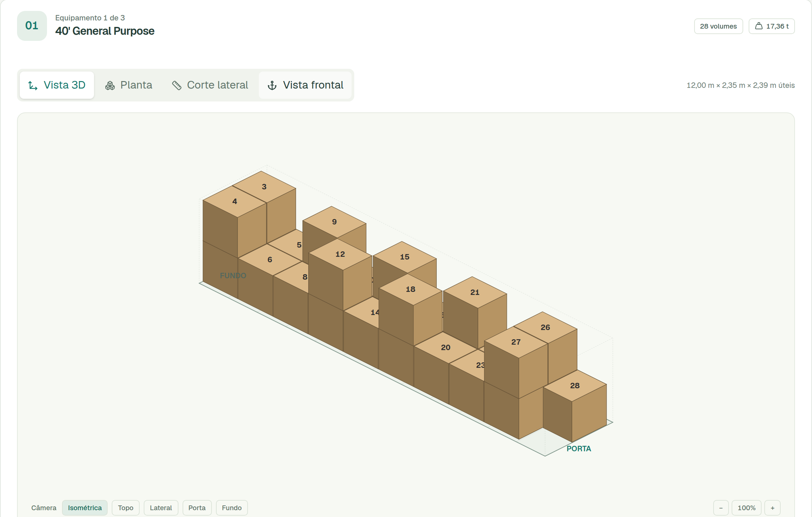The width and height of the screenshot is (812, 517).
Task: Click the cubes icon beside Planta
Action: [x=110, y=85]
